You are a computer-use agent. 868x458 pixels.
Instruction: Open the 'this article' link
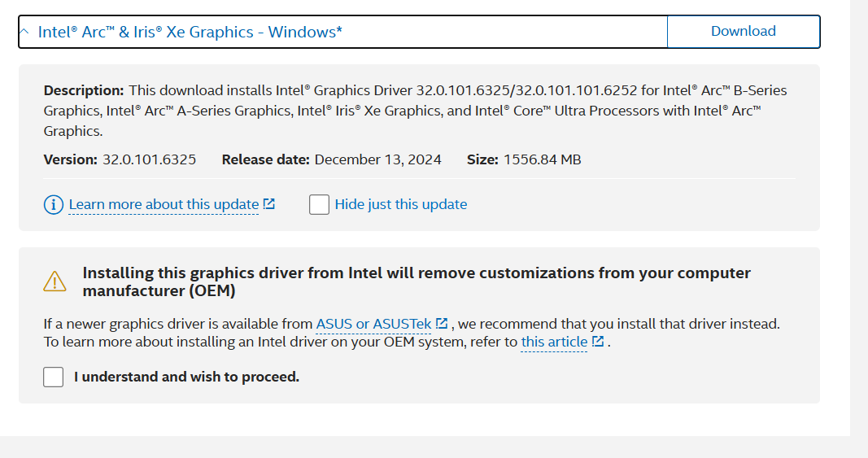(554, 342)
